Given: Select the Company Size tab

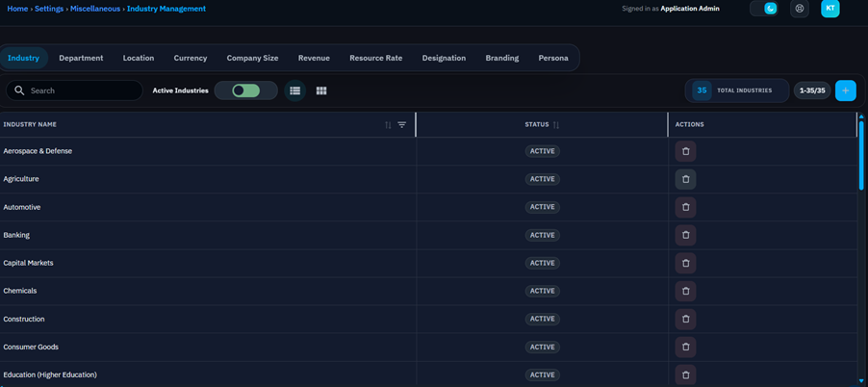Looking at the screenshot, I should pos(252,58).
